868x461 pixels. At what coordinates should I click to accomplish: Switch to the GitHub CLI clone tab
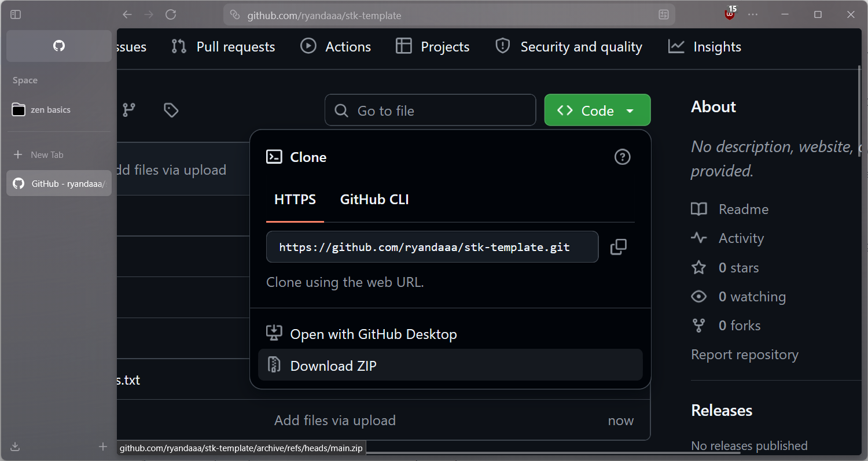[x=374, y=200]
